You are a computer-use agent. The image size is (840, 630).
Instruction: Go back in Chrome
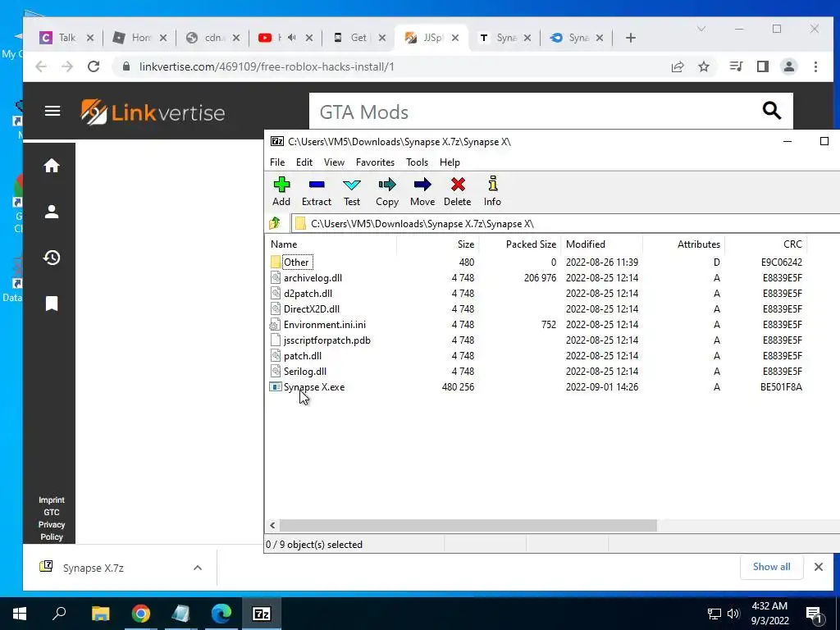[x=41, y=66]
